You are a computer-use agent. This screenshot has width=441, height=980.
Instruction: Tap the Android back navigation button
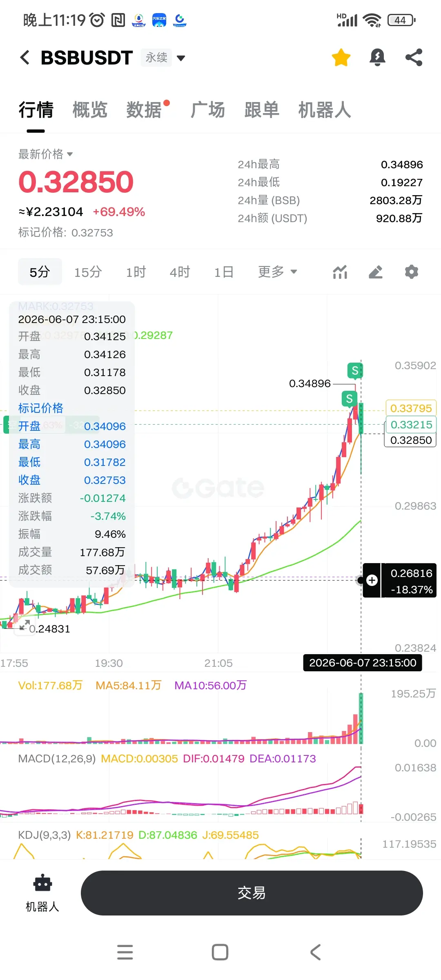click(315, 952)
